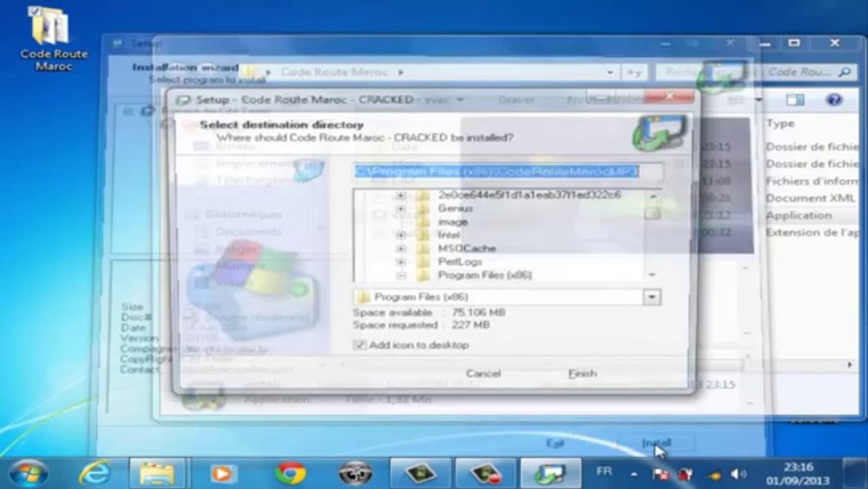The height and width of the screenshot is (489, 868).
Task: Click the FR language indicator
Action: pos(603,471)
